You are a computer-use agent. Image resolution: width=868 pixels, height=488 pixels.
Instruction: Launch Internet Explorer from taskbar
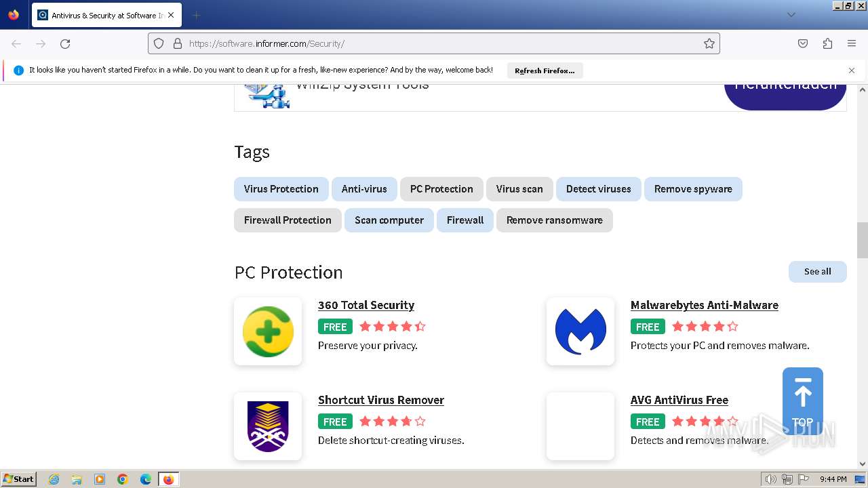(54, 479)
